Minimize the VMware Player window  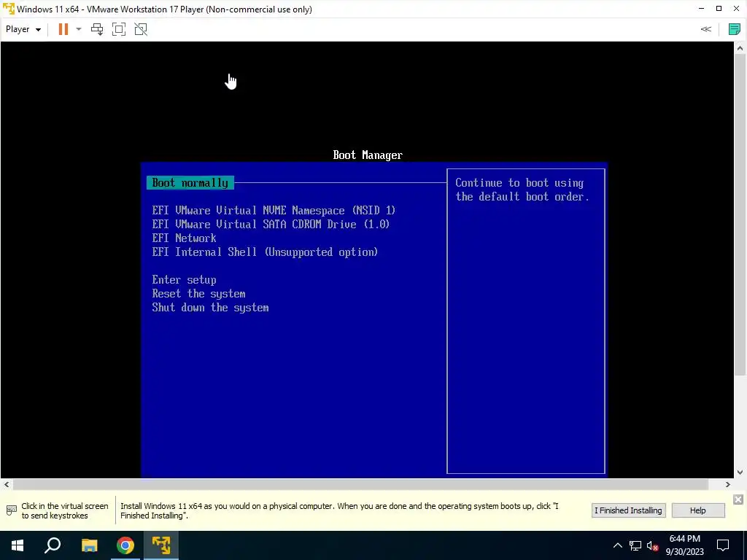click(701, 9)
